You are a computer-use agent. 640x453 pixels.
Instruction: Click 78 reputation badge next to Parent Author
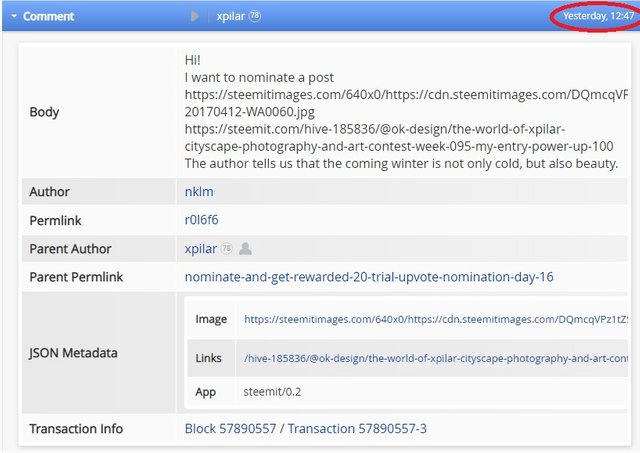[x=227, y=248]
